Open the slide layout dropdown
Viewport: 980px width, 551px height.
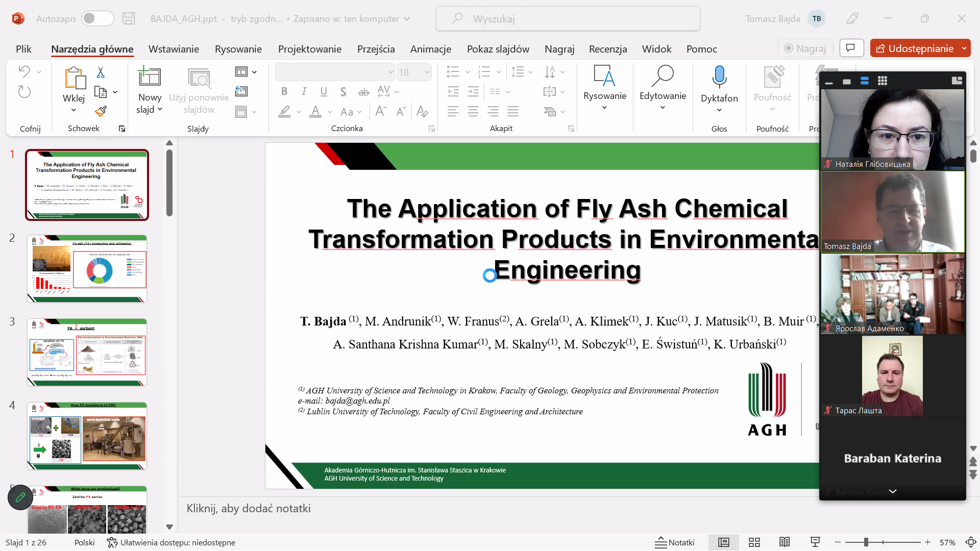[x=246, y=72]
